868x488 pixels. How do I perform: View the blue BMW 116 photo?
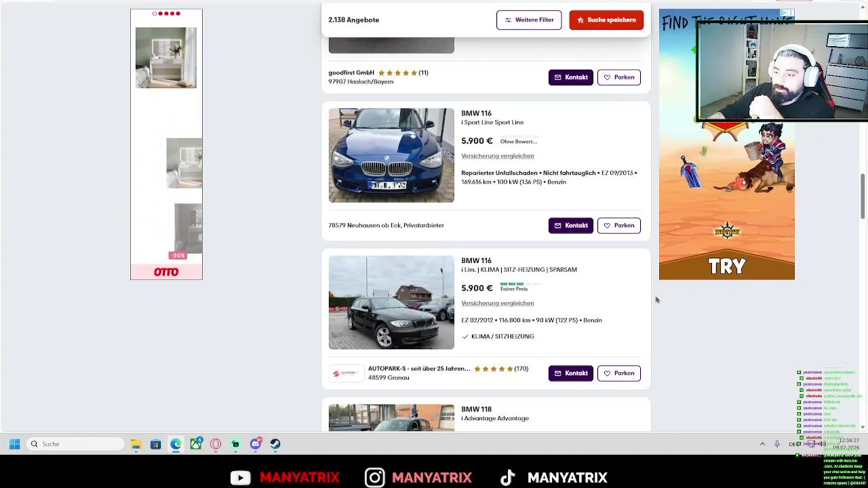pyautogui.click(x=391, y=155)
